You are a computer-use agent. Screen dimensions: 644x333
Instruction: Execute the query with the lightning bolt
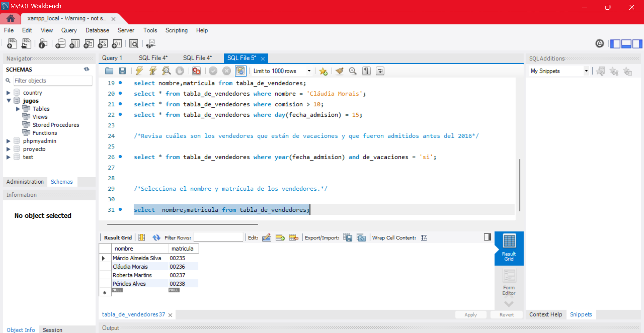coord(139,71)
